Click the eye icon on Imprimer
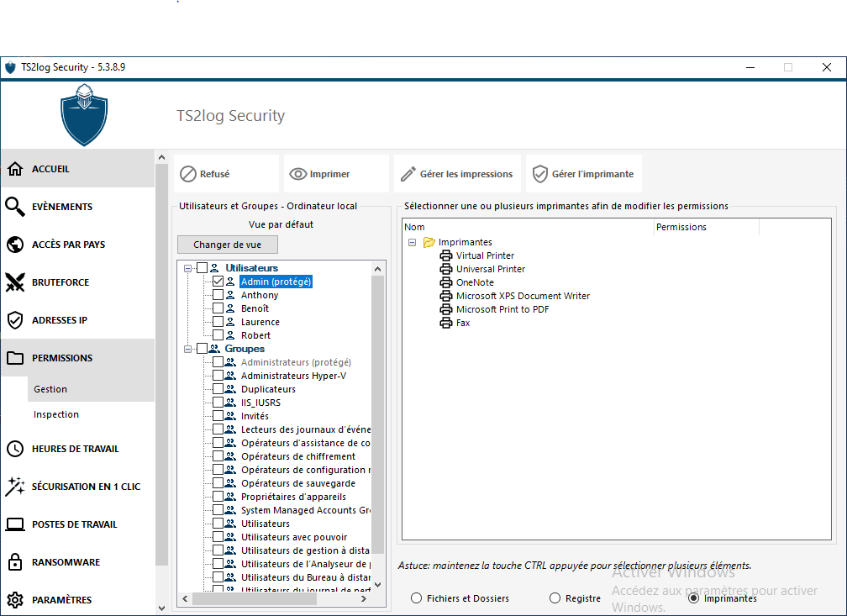 tap(298, 174)
